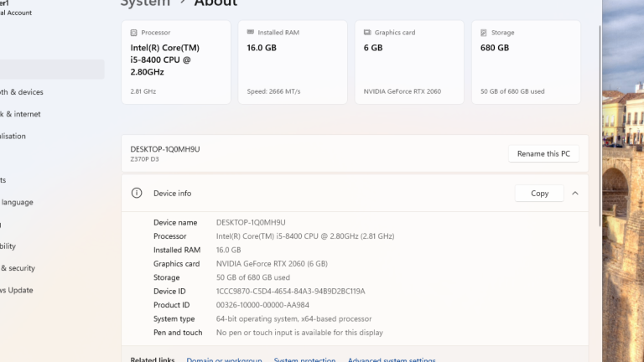Viewport: 644px width, 362px height.
Task: Go to Network & internet settings
Action: point(20,114)
